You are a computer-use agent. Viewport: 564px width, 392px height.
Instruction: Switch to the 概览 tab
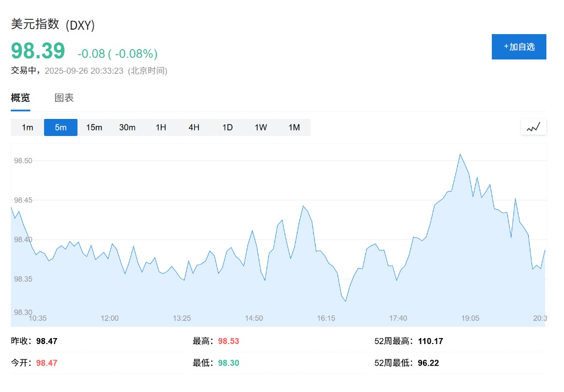coord(20,98)
